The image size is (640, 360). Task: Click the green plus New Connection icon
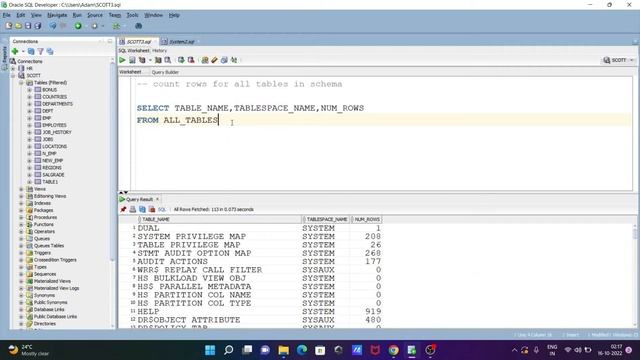pyautogui.click(x=15, y=51)
